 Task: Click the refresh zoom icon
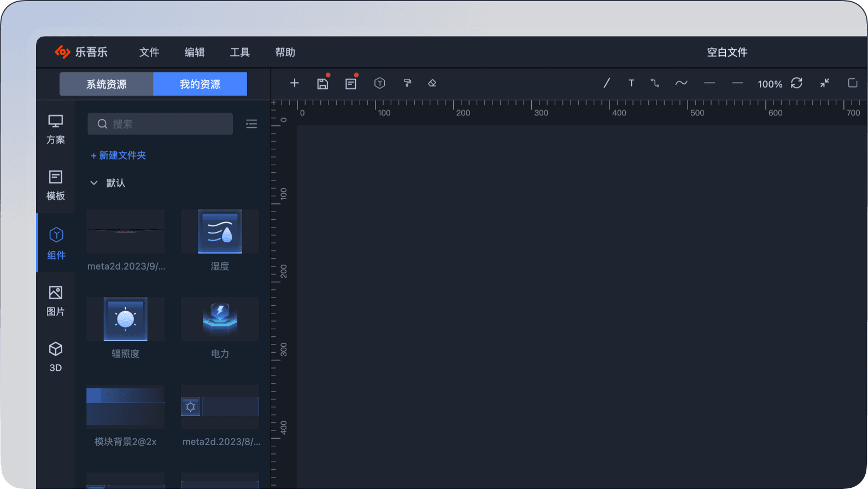click(796, 83)
